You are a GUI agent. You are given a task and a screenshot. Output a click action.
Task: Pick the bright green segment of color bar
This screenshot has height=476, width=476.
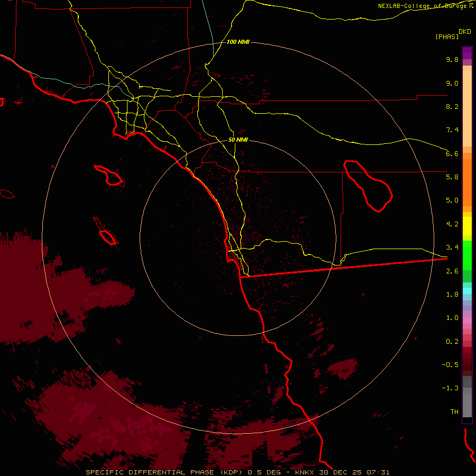(x=467, y=255)
